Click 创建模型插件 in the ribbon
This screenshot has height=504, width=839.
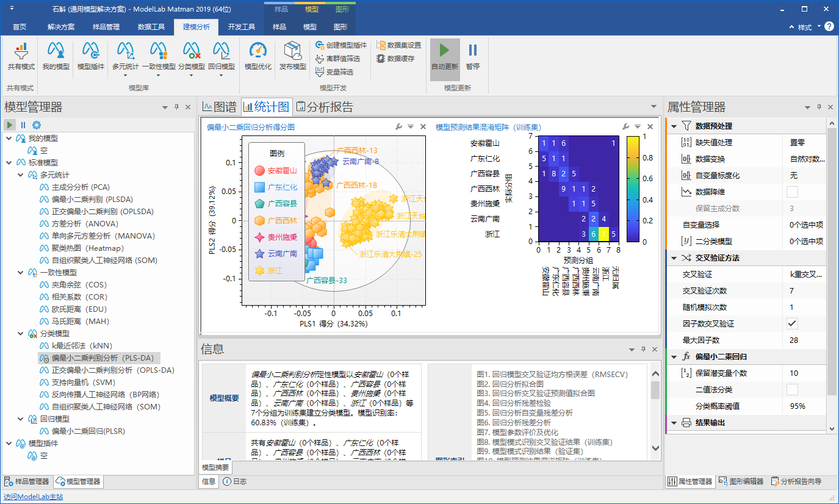pos(341,45)
